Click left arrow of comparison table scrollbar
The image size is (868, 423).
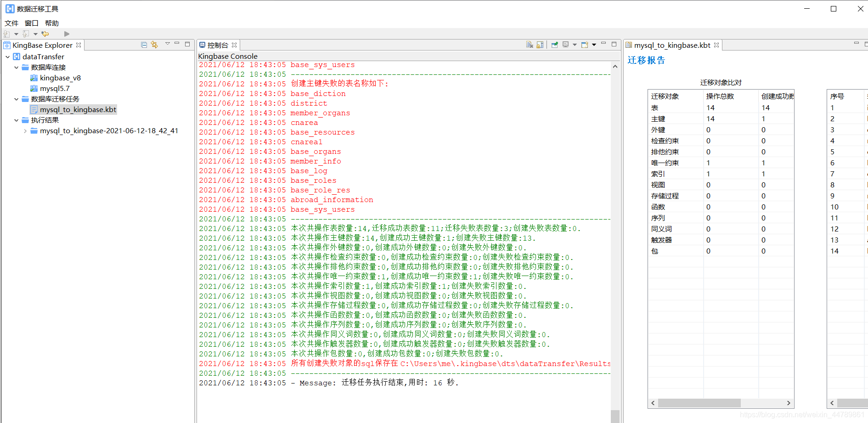(653, 403)
